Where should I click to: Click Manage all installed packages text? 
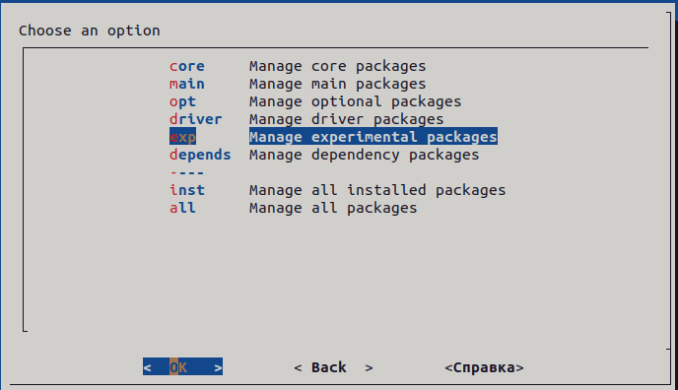pos(377,190)
